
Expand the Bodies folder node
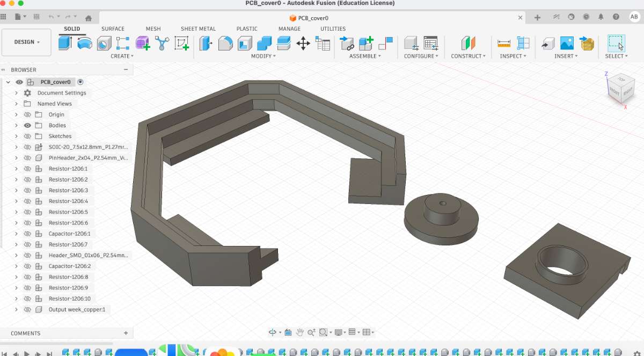(16, 125)
